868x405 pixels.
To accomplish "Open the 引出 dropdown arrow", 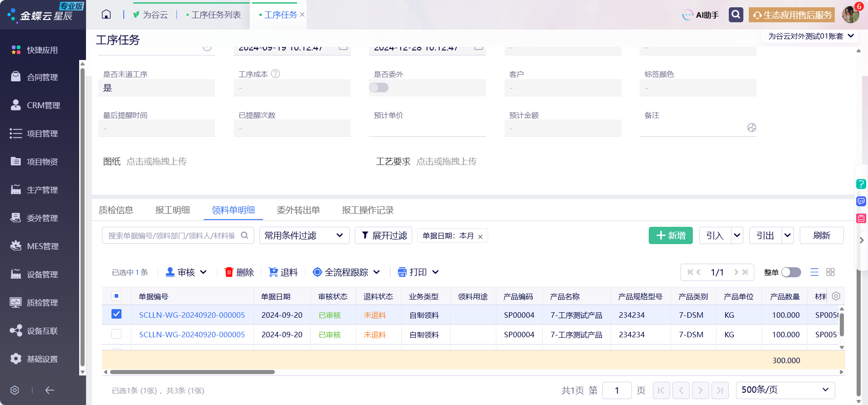I will click(787, 235).
